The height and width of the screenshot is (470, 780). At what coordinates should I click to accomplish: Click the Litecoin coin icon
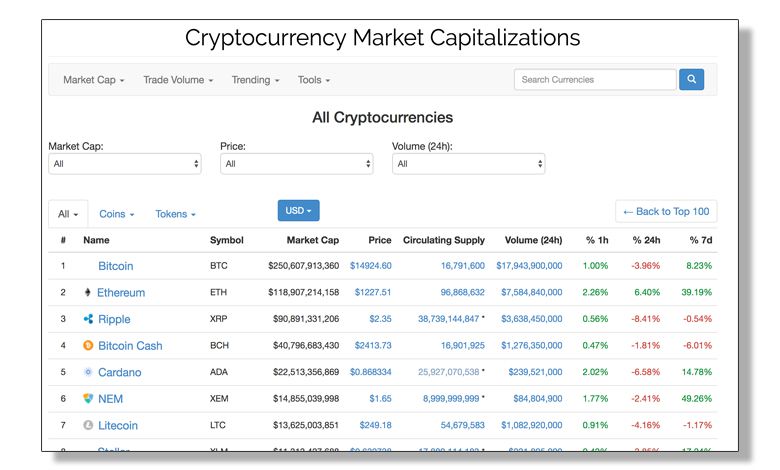88,425
